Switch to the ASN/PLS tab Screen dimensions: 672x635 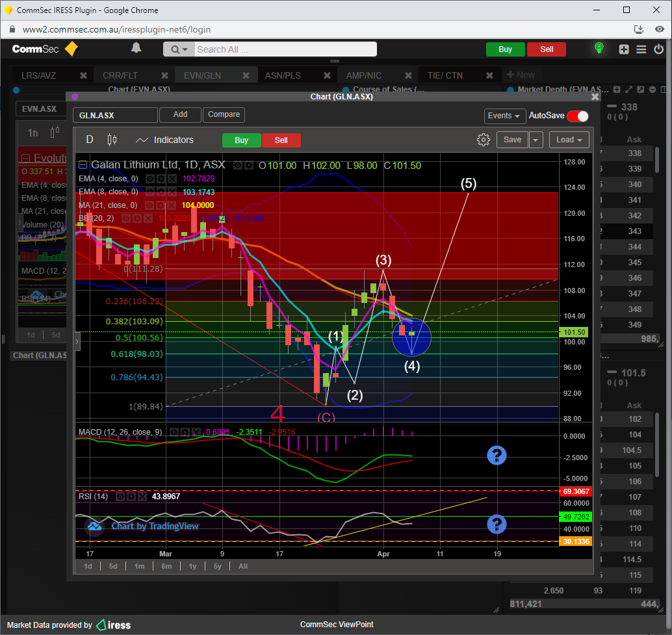pos(283,75)
